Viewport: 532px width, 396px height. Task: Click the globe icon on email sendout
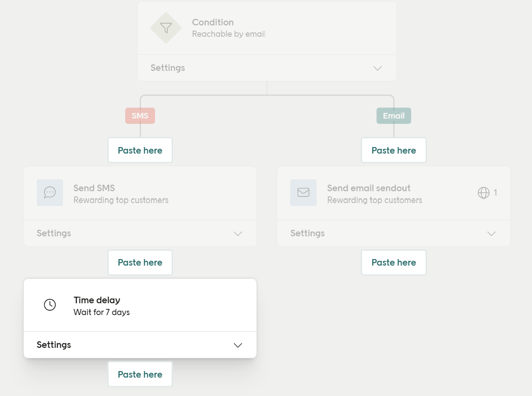[x=483, y=193]
